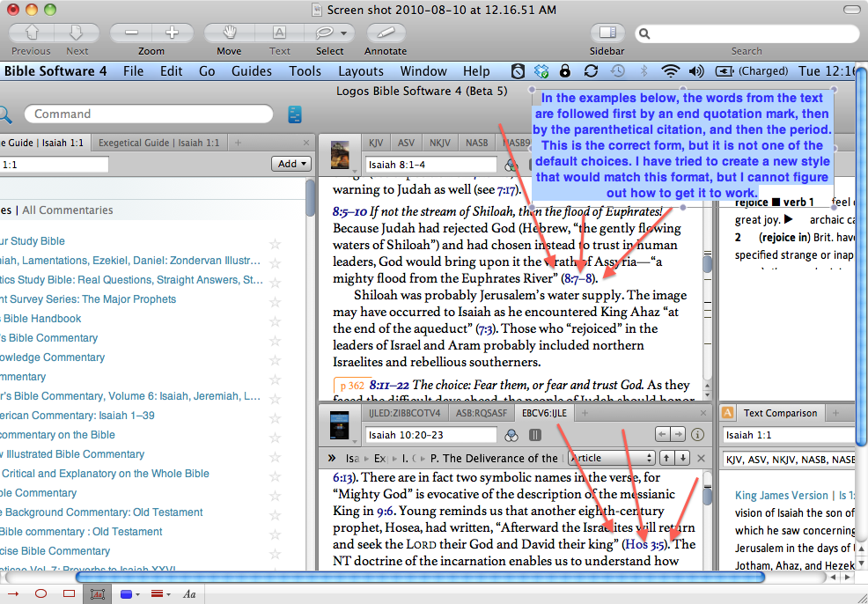Open the Add dropdown in guide panel
This screenshot has width=868, height=604.
click(x=291, y=164)
